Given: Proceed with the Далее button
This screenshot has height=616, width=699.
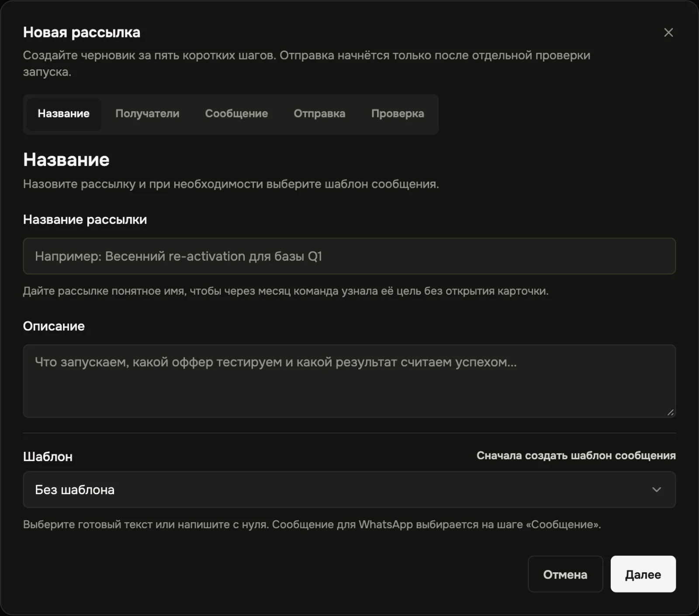Looking at the screenshot, I should pyautogui.click(x=643, y=574).
